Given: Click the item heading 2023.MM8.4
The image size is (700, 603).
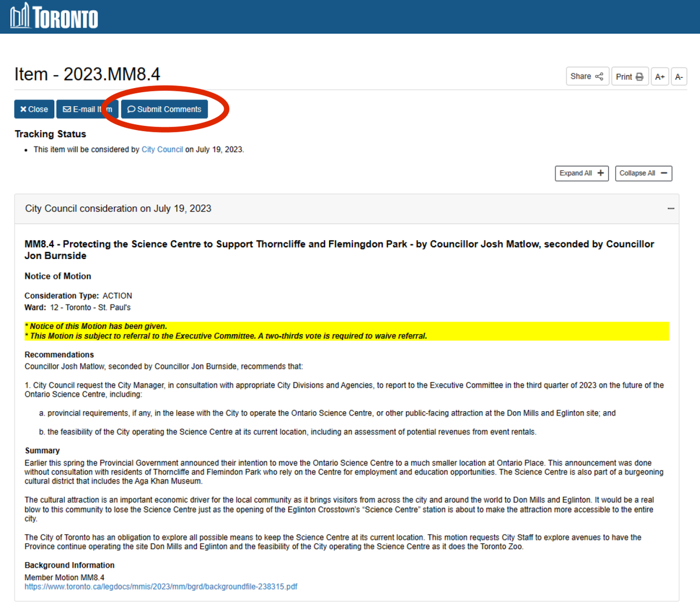Looking at the screenshot, I should pyautogui.click(x=87, y=74).
